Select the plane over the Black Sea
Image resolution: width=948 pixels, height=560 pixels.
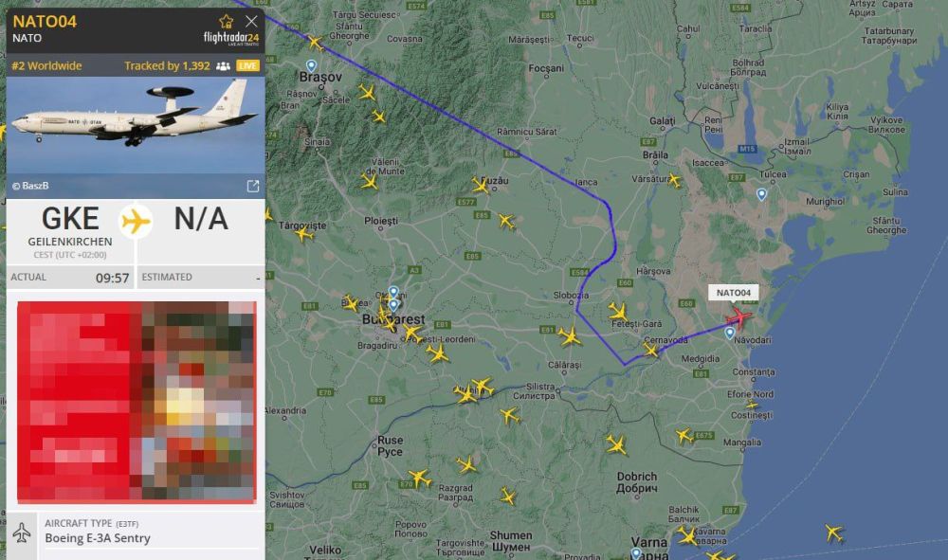click(834, 533)
